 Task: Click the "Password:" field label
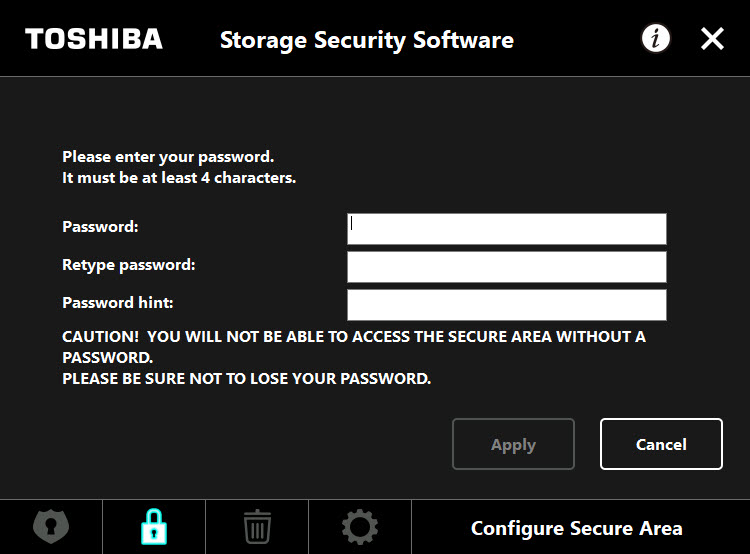pos(100,226)
